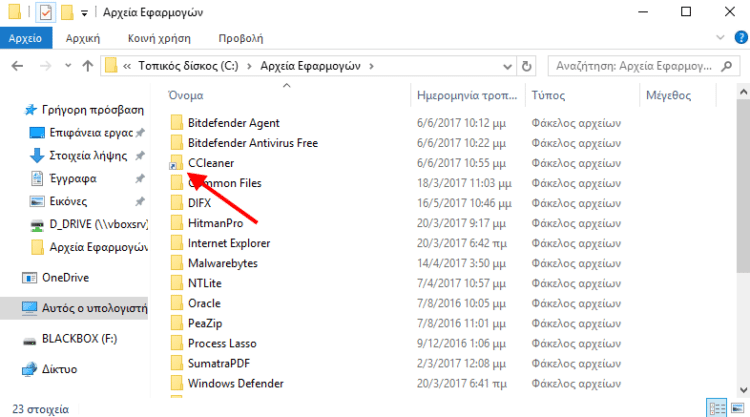
Task: Open Έγγραφα in navigation pane
Action: tap(73, 178)
